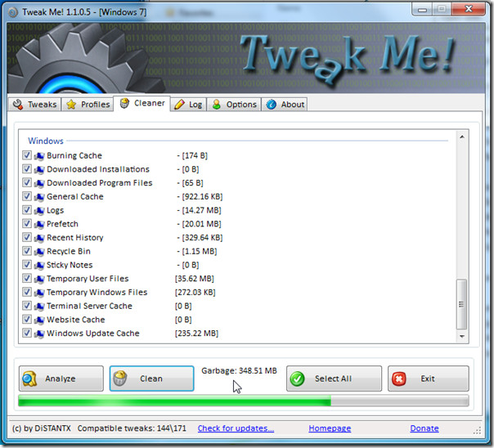Click the [35.62 MB] Temporary User Files size

195,279
